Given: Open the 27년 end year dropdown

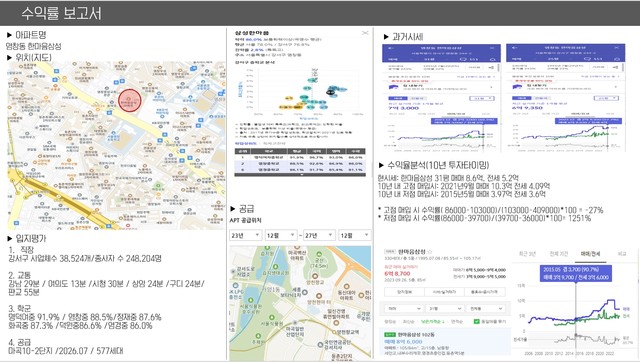Looking at the screenshot, I should (319, 235).
